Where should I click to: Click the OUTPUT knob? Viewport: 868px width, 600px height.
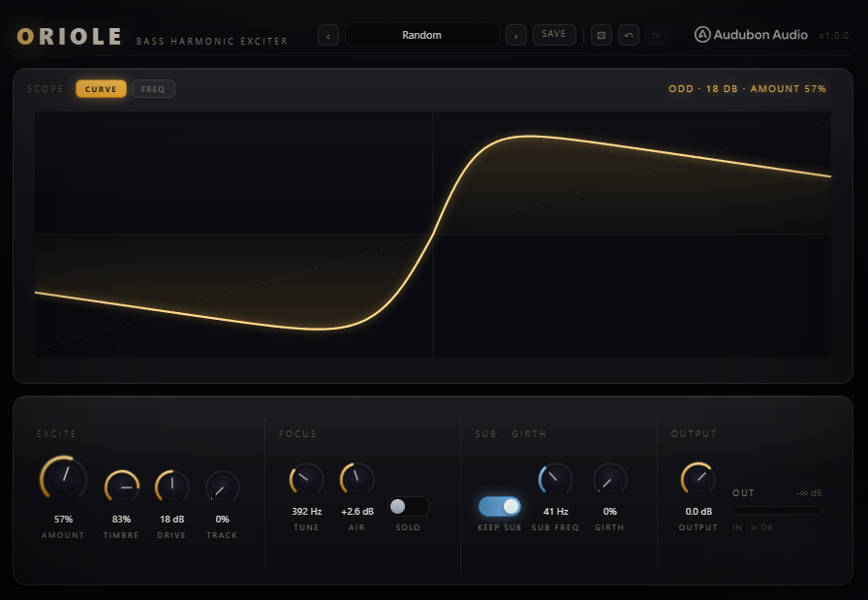coord(698,479)
